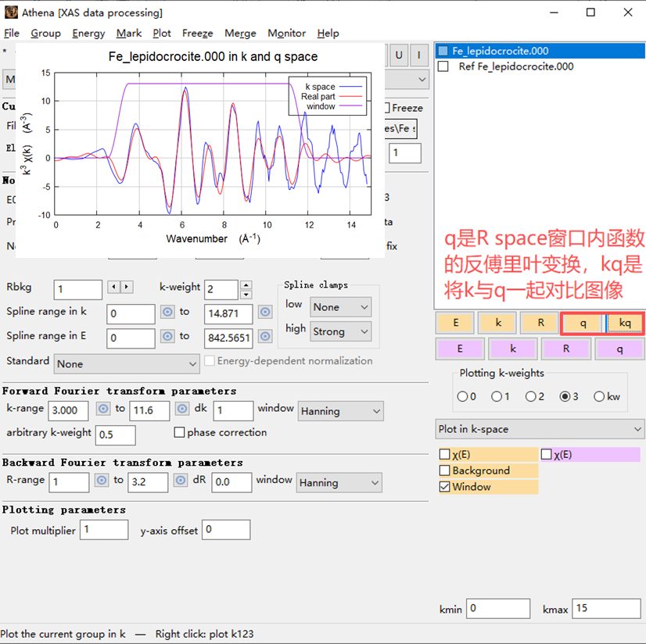
Task: Click the kmax input field
Action: coord(606,609)
